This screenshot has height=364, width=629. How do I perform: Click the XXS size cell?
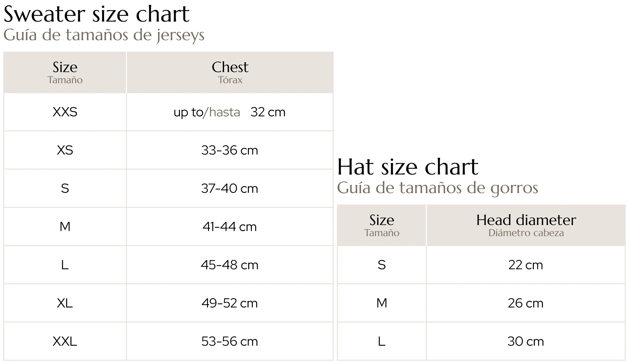coord(65,112)
